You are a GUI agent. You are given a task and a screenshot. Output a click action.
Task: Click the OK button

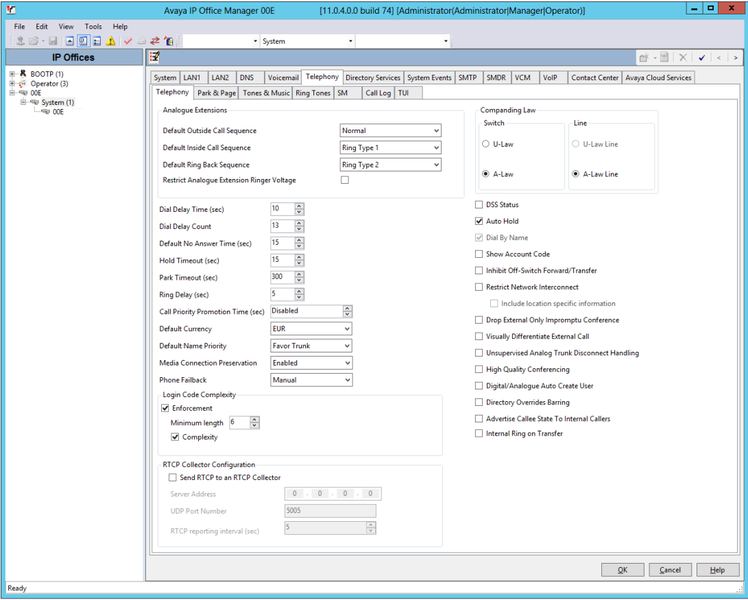pyautogui.click(x=622, y=570)
